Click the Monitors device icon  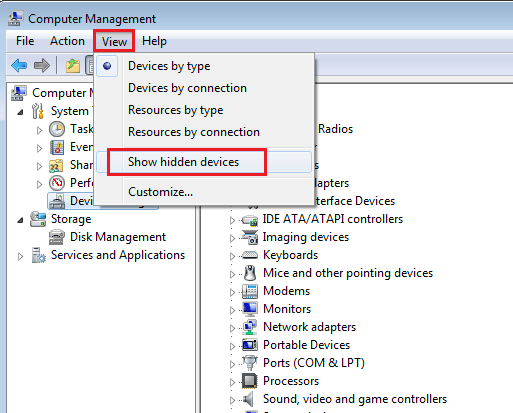point(249,309)
